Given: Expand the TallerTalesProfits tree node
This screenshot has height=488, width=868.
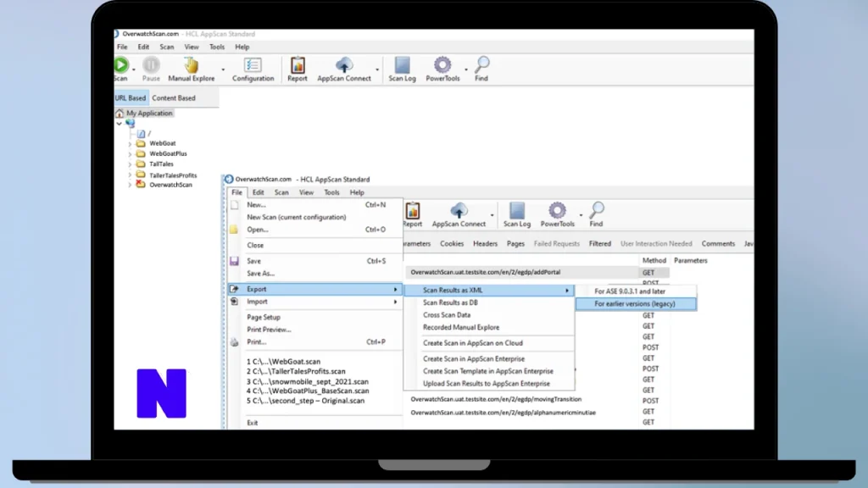Looking at the screenshot, I should tap(130, 175).
